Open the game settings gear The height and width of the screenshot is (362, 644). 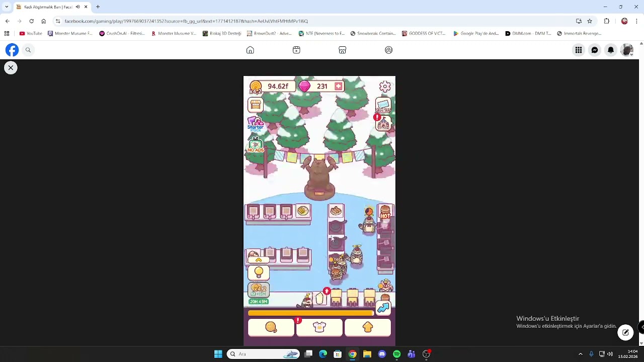coord(385,87)
